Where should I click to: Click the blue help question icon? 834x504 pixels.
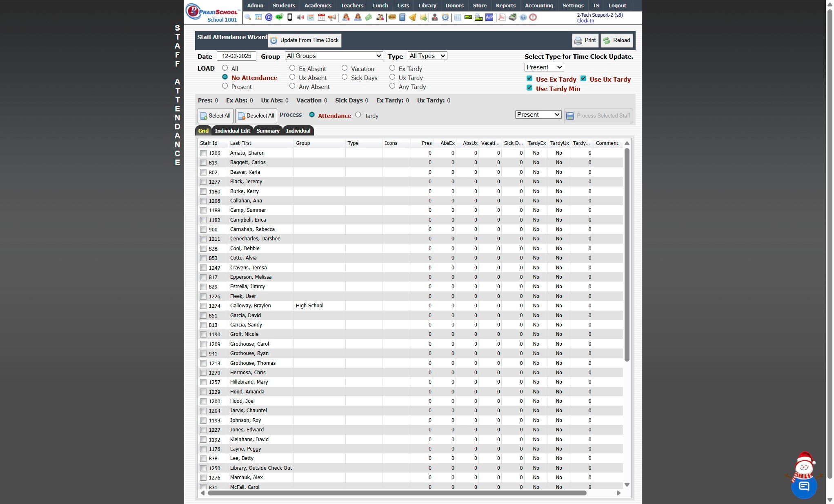pyautogui.click(x=523, y=17)
